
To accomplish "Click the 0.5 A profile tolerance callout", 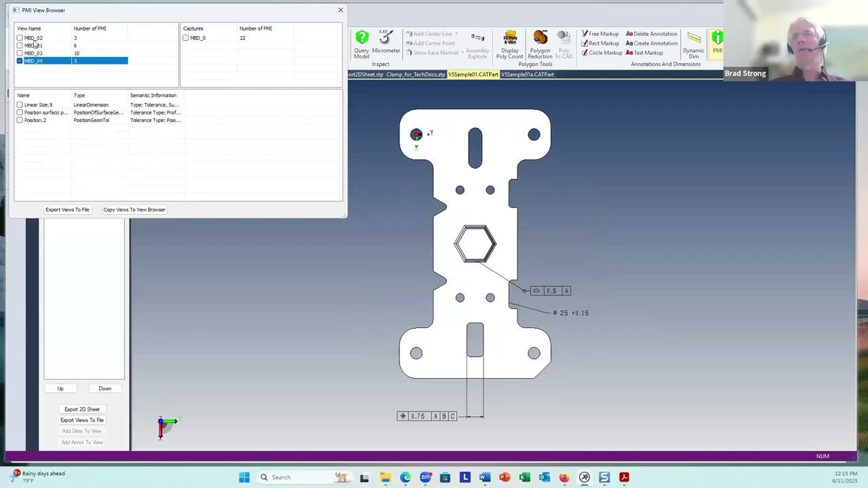I will (551, 291).
